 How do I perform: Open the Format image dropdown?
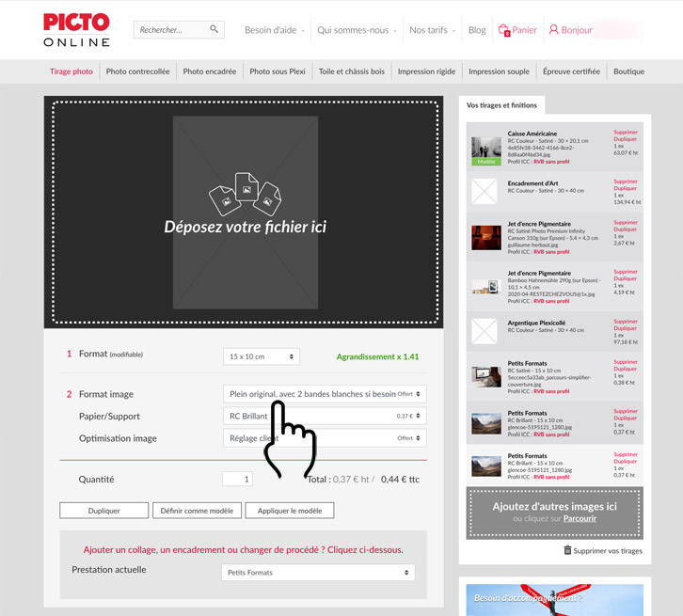pyautogui.click(x=324, y=394)
